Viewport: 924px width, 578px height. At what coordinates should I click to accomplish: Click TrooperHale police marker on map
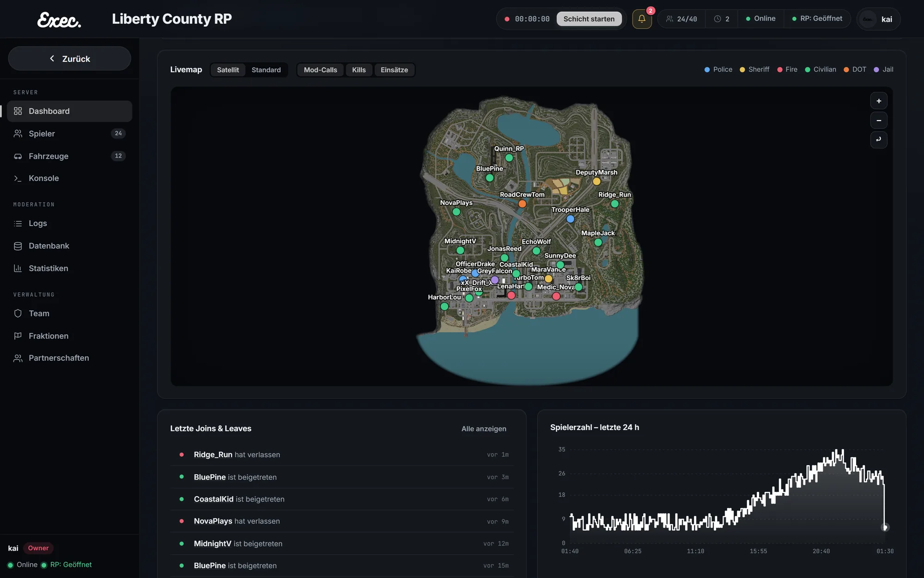click(x=571, y=219)
